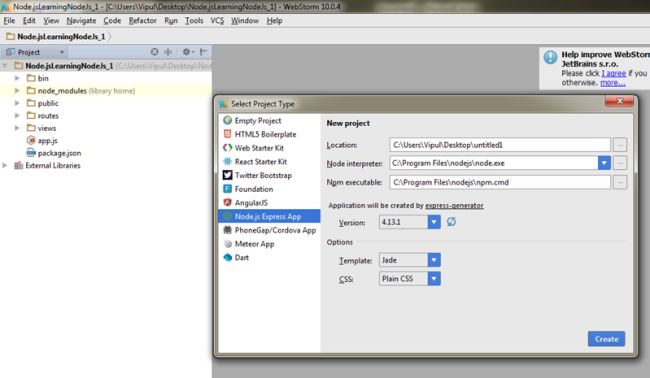Open the Code menu
This screenshot has height=378, width=650.
[x=112, y=21]
